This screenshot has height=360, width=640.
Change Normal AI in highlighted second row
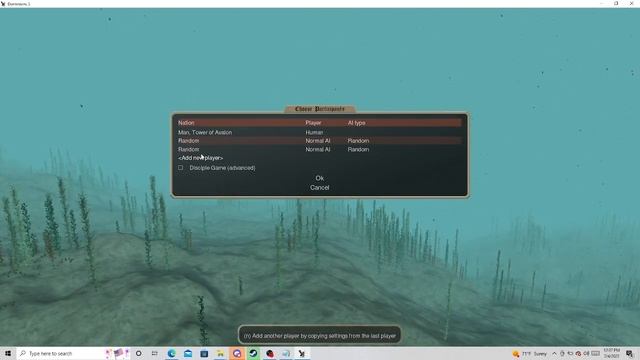(x=318, y=141)
